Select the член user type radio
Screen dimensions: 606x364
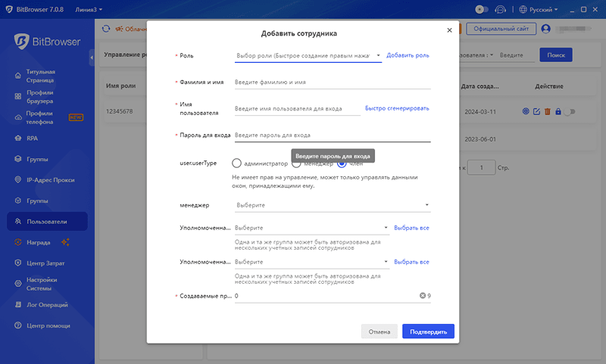pos(342,163)
